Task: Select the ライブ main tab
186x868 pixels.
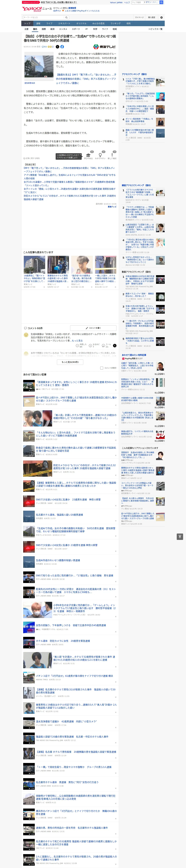Action: pyautogui.click(x=49, y=24)
